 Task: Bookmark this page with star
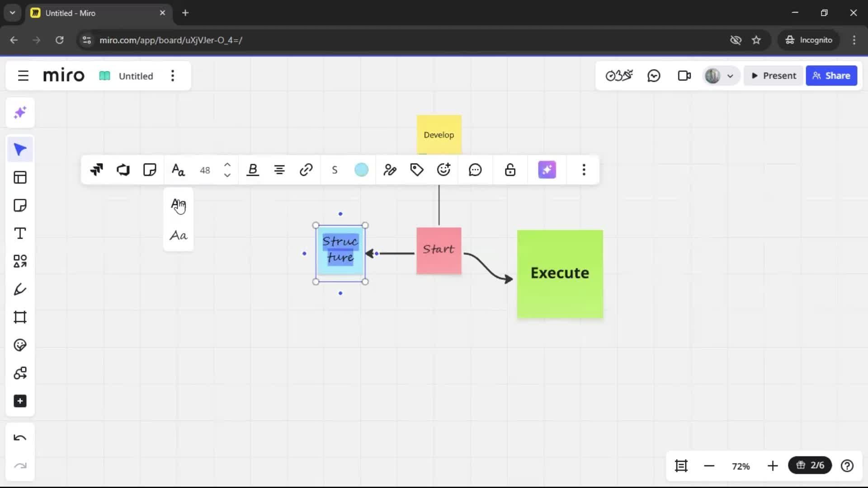[756, 40]
